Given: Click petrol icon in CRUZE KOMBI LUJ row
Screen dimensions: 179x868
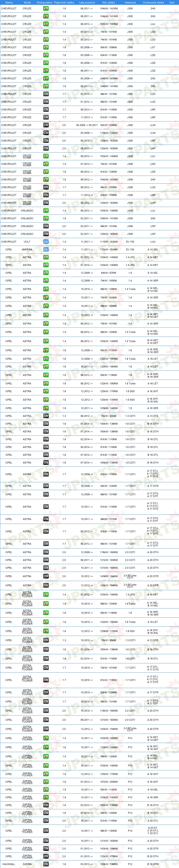Looking at the screenshot, I should click(46, 156).
